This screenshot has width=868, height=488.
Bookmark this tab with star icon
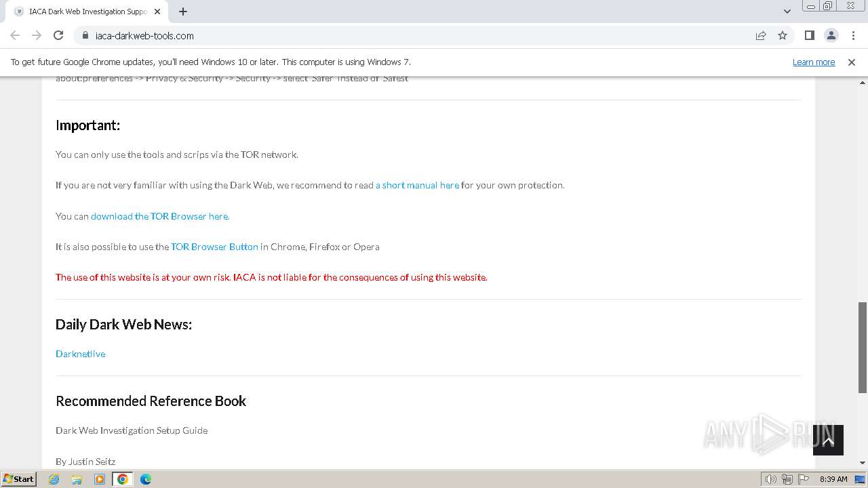tap(783, 35)
